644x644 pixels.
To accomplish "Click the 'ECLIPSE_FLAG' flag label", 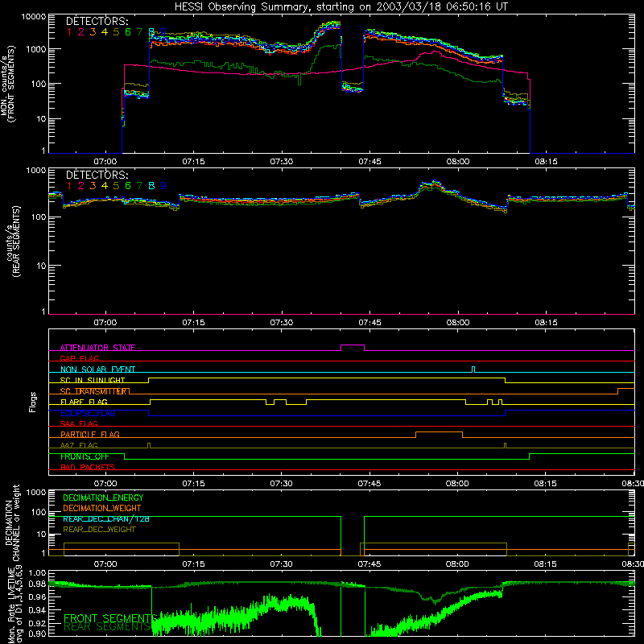I will [x=88, y=413].
